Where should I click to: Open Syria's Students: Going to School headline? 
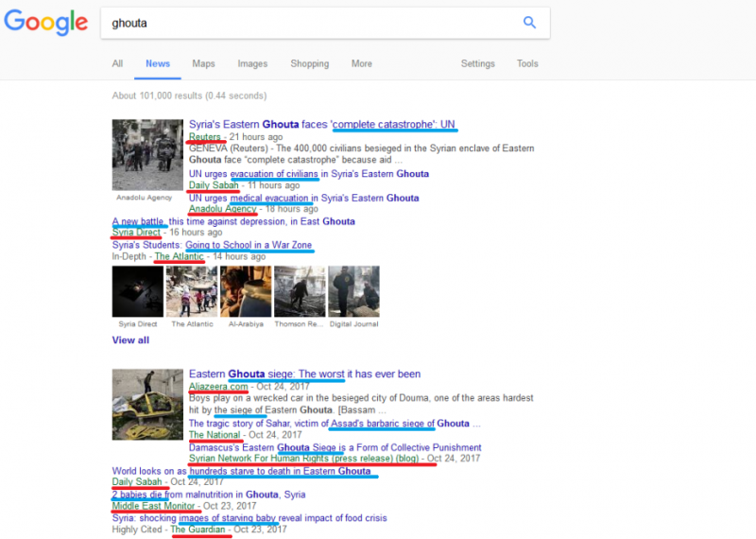point(212,245)
